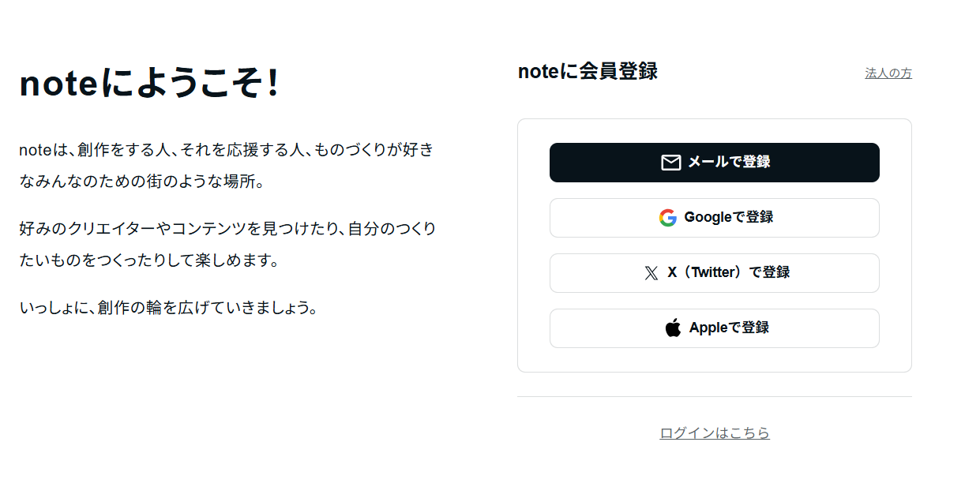Viewport: 980px width, 487px height.
Task: Click the sentence いっしょに、創作の輪を広げていきましょう
Action: [168, 308]
